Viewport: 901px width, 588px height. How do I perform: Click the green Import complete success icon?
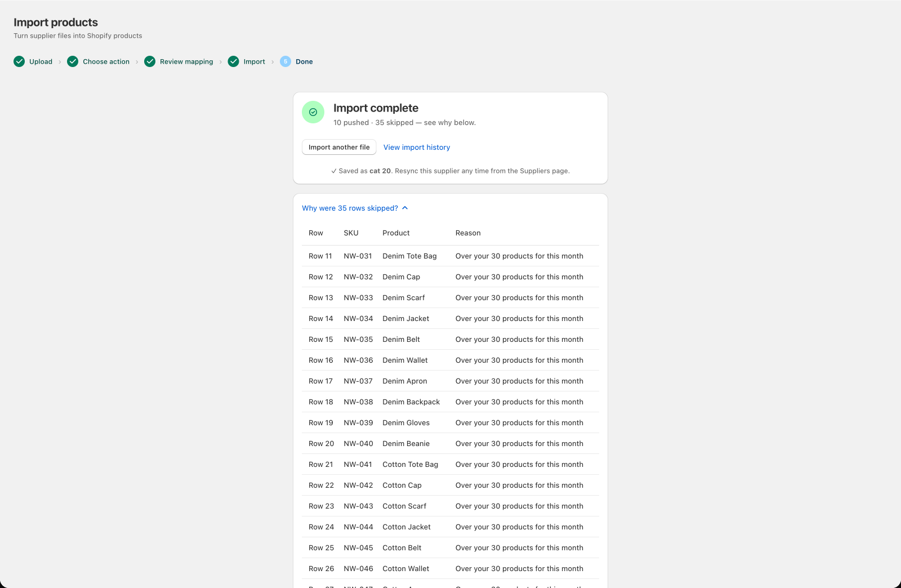(x=313, y=112)
